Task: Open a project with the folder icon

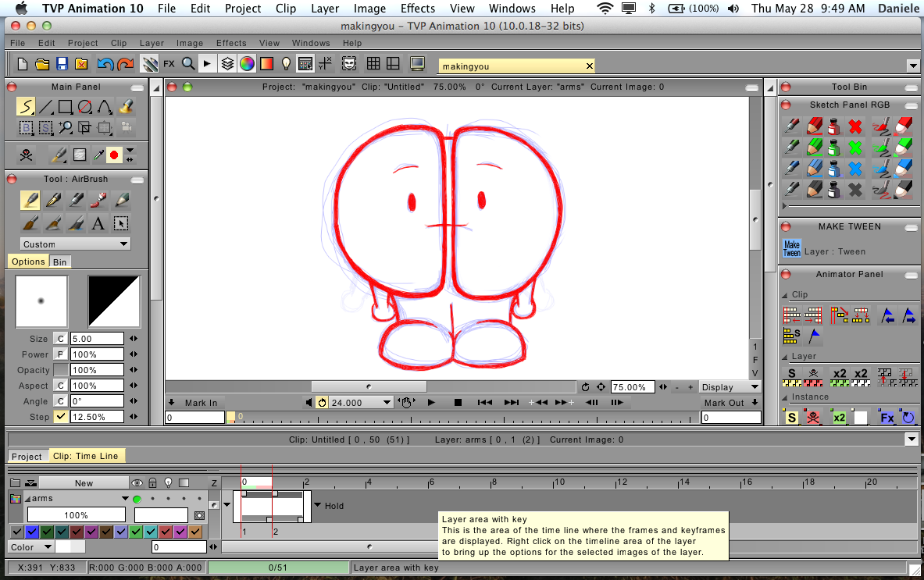Action: [x=42, y=63]
